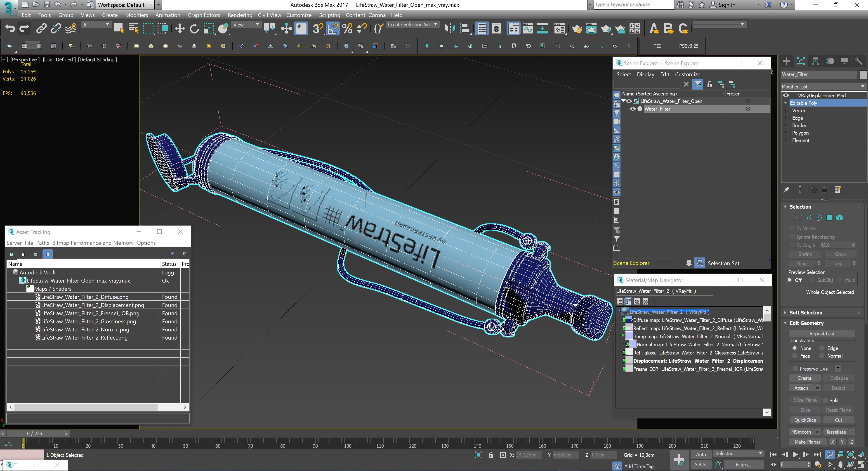
Task: Open the Rendering menu
Action: tap(240, 15)
